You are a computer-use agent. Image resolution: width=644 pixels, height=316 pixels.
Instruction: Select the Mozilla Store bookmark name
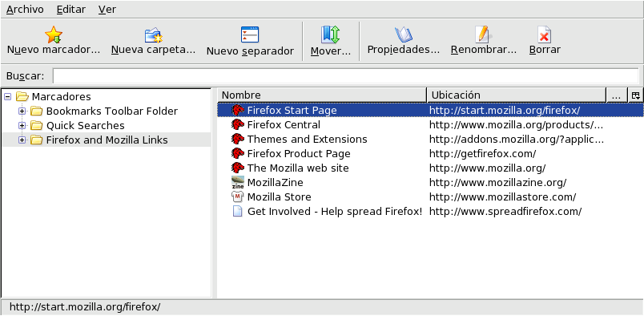(279, 196)
